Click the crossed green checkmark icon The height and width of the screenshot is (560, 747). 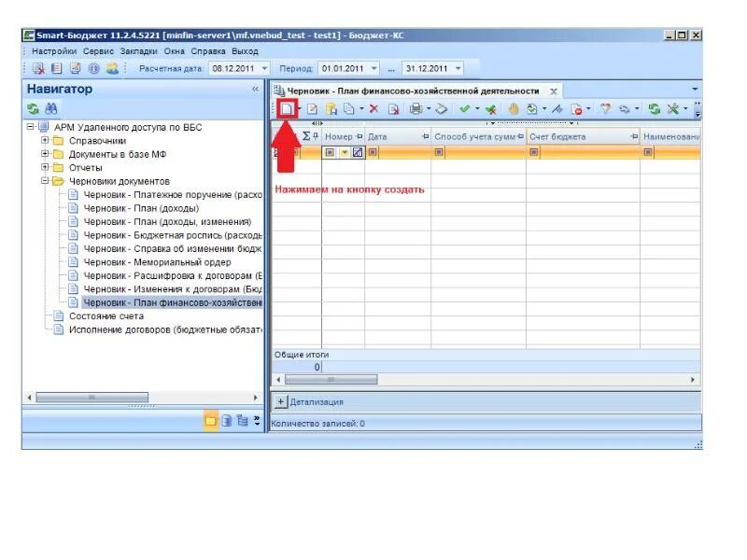coord(491,109)
